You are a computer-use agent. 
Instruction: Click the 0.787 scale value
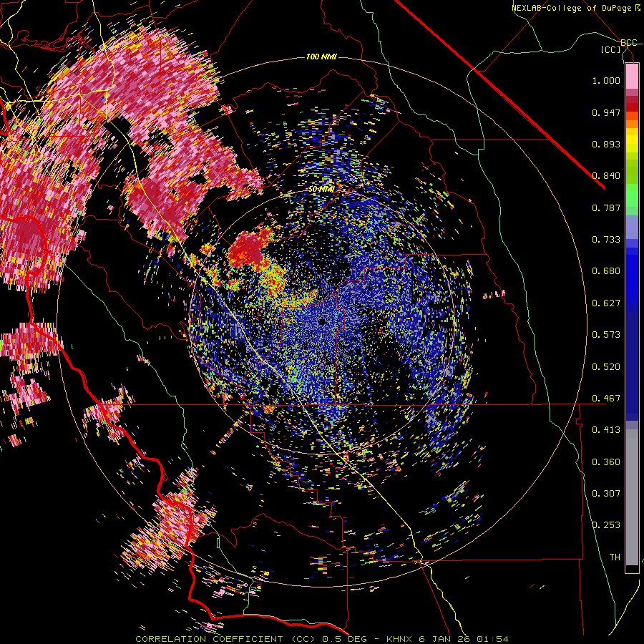[x=606, y=208]
